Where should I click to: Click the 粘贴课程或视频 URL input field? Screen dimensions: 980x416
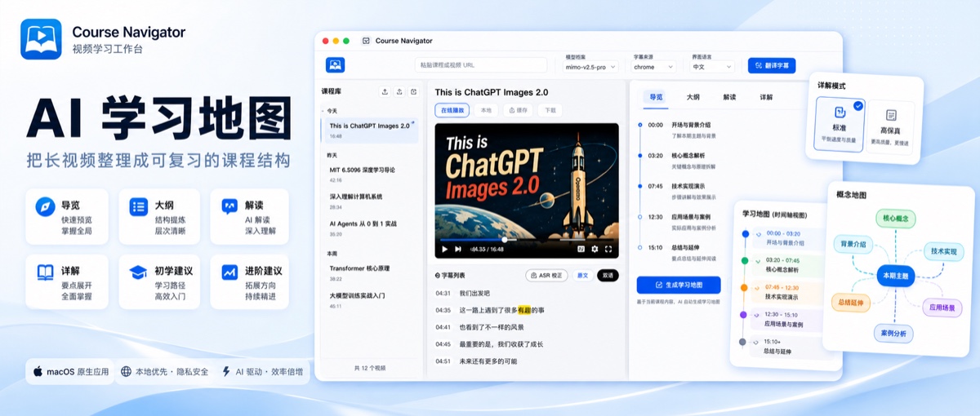[x=482, y=65]
